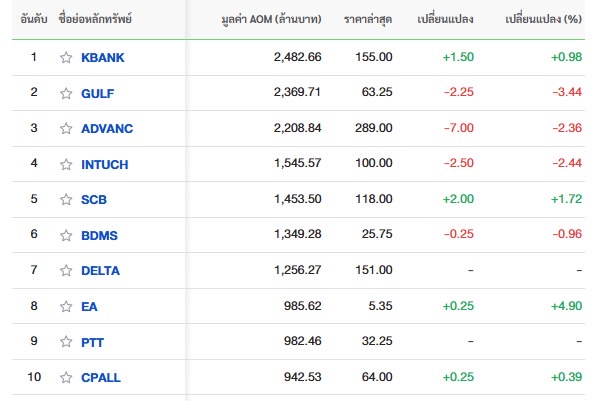Image resolution: width=598 pixels, height=401 pixels.
Task: Sort by เปลี่ยนแปลง (%) column header
Action: (543, 19)
